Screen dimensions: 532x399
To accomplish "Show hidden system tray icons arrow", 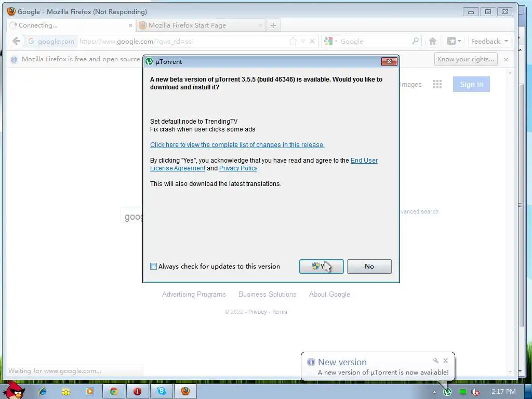I will [434, 392].
